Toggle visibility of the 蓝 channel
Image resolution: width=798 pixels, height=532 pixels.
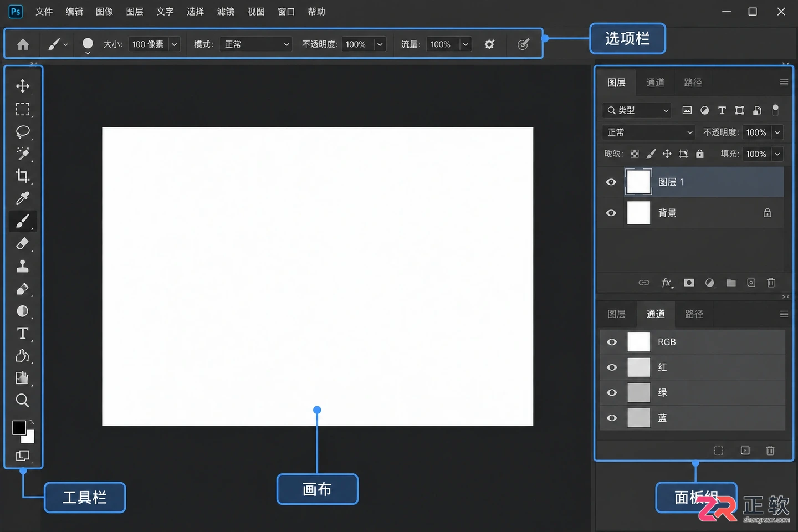click(x=612, y=418)
